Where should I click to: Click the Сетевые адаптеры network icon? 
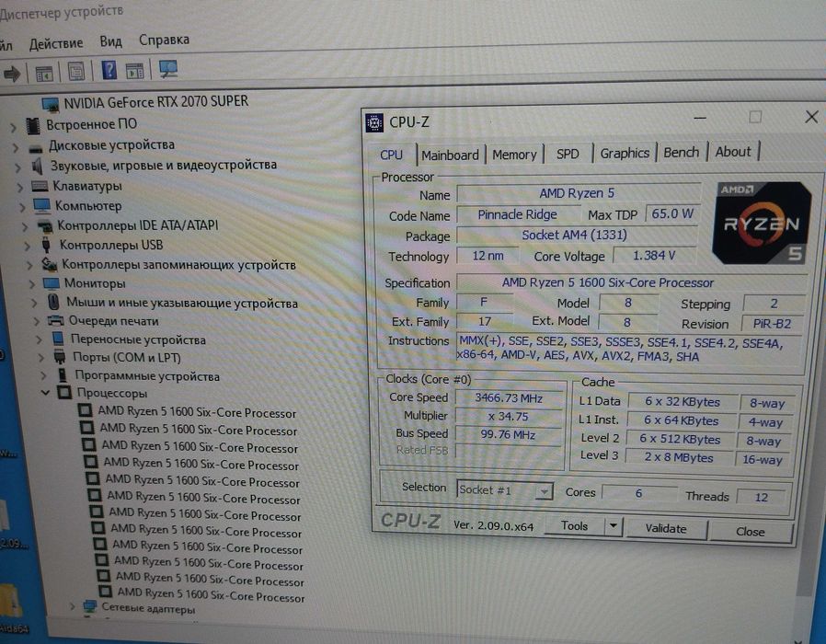[x=90, y=607]
